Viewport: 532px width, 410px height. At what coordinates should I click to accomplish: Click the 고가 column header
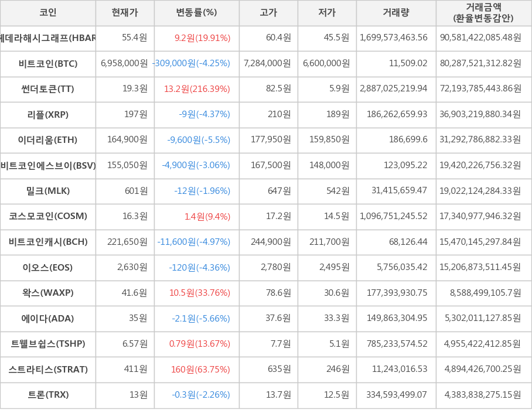click(x=268, y=12)
